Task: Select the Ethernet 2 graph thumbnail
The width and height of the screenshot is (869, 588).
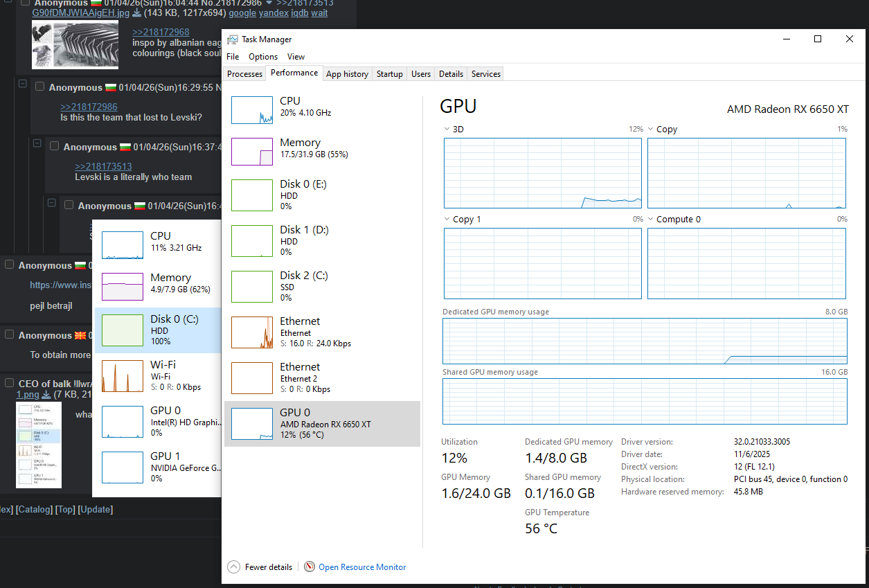Action: coord(252,378)
